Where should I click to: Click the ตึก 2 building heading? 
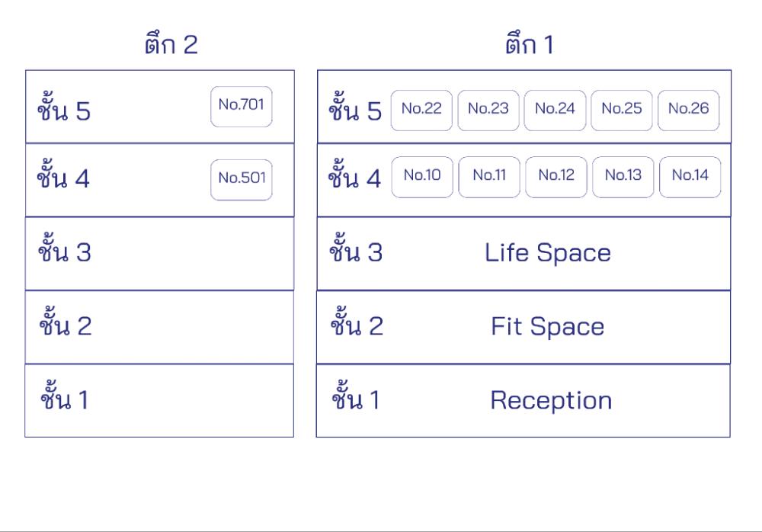pyautogui.click(x=171, y=45)
